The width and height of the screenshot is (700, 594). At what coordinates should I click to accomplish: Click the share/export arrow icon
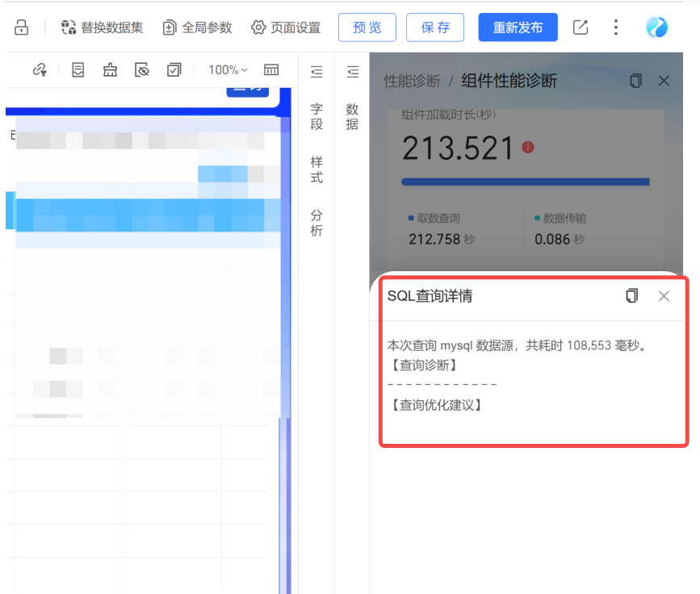581,27
